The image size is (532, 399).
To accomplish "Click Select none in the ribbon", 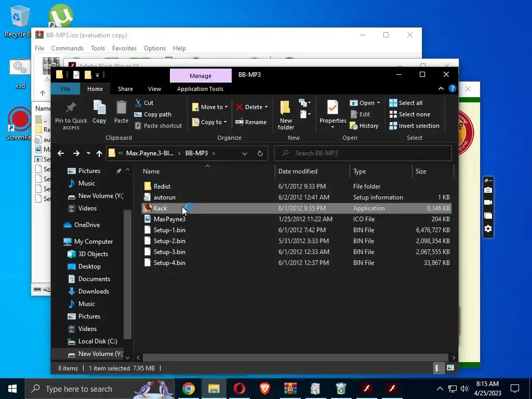I will 409,114.
